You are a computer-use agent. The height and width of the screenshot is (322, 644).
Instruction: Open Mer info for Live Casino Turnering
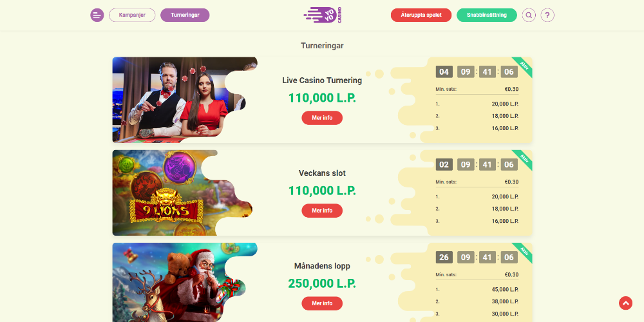click(322, 118)
